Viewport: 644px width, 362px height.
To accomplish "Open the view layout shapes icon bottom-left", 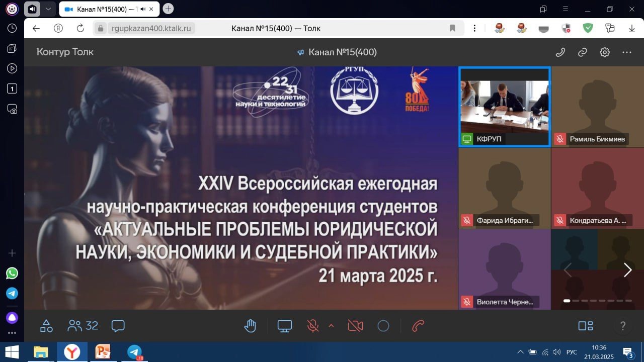I will [x=47, y=325].
